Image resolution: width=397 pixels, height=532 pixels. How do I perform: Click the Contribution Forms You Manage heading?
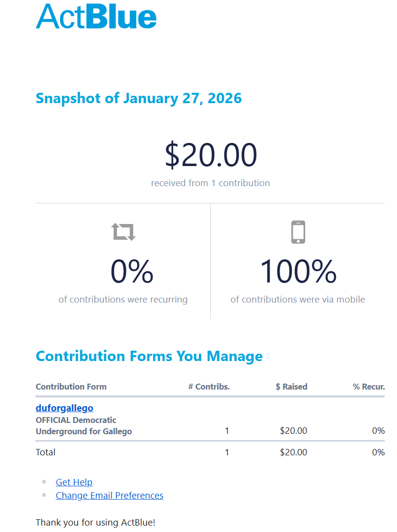149,356
